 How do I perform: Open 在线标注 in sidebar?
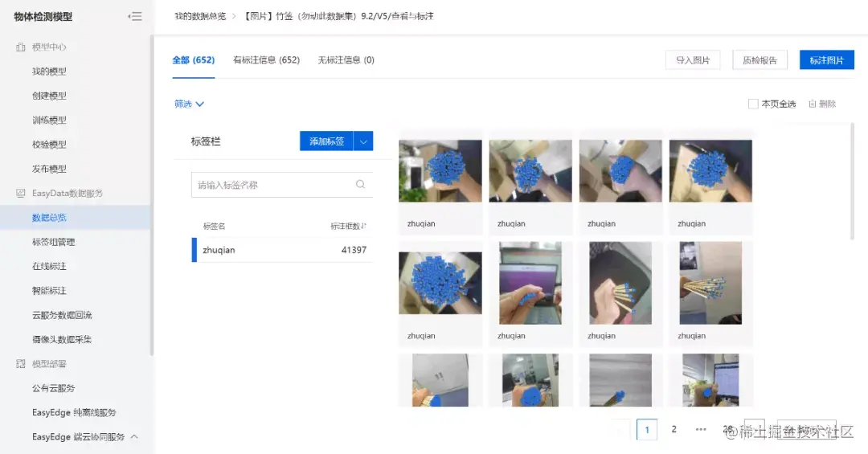(x=49, y=266)
